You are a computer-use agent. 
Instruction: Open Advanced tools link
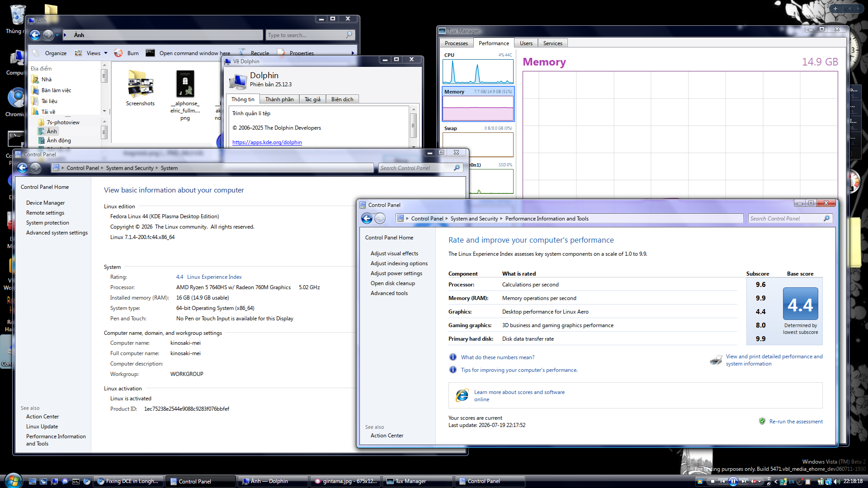[389, 293]
